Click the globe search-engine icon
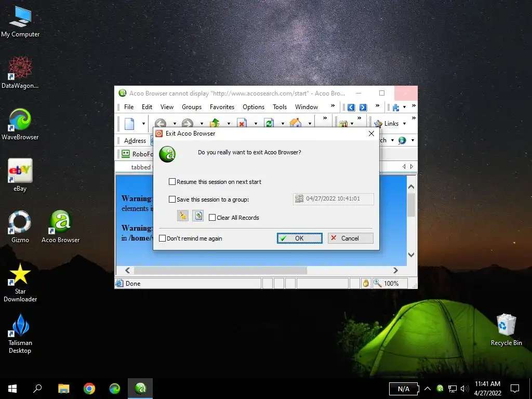This screenshot has width=532, height=399. tap(402, 140)
